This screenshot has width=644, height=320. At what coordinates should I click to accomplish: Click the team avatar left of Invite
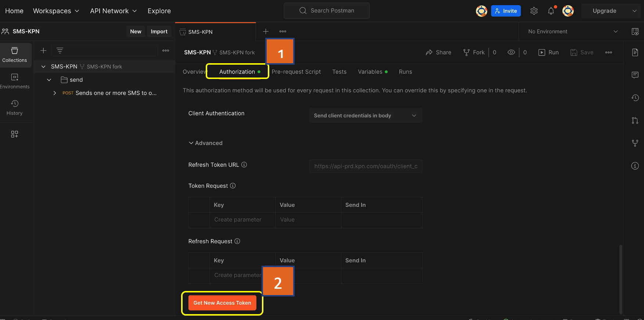click(482, 11)
